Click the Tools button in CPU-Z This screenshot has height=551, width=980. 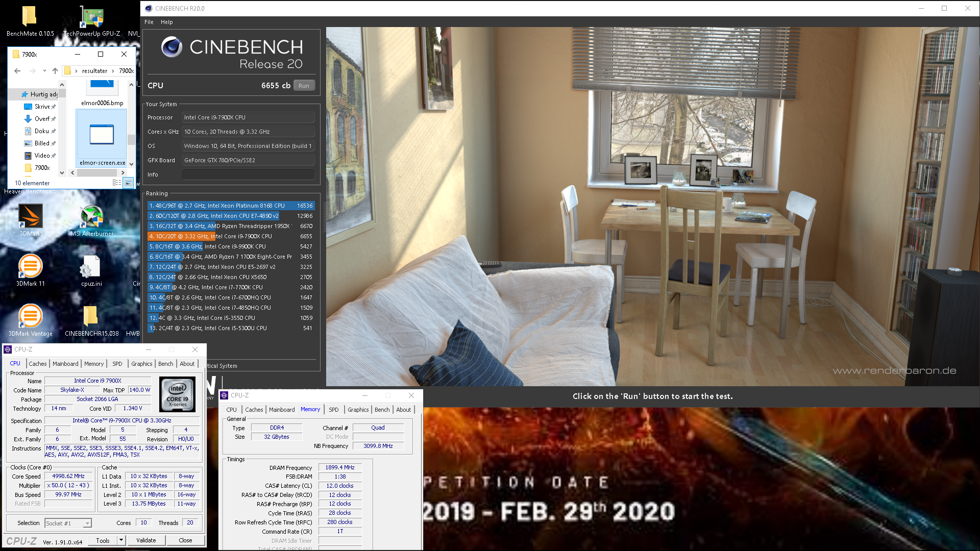103,540
